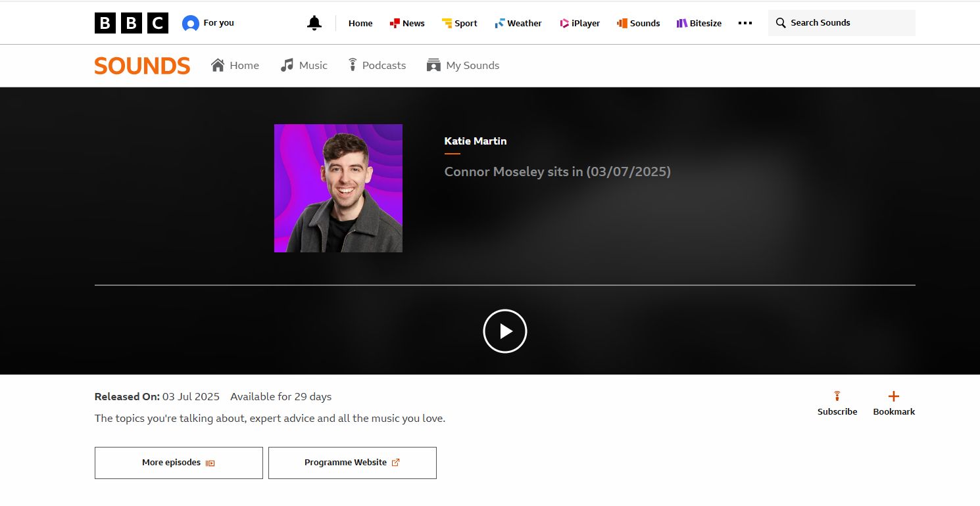Viewport: 980px width, 506px height.
Task: Open BBC Bitesize link
Action: point(698,23)
